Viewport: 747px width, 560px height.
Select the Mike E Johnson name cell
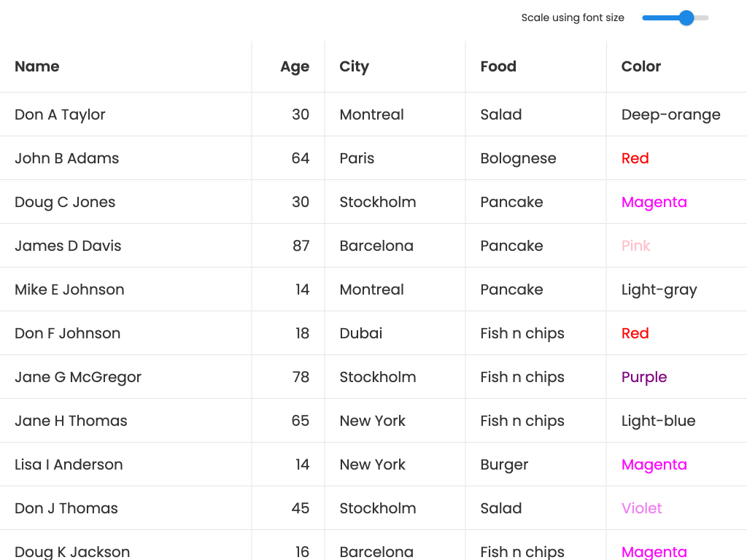pos(69,289)
